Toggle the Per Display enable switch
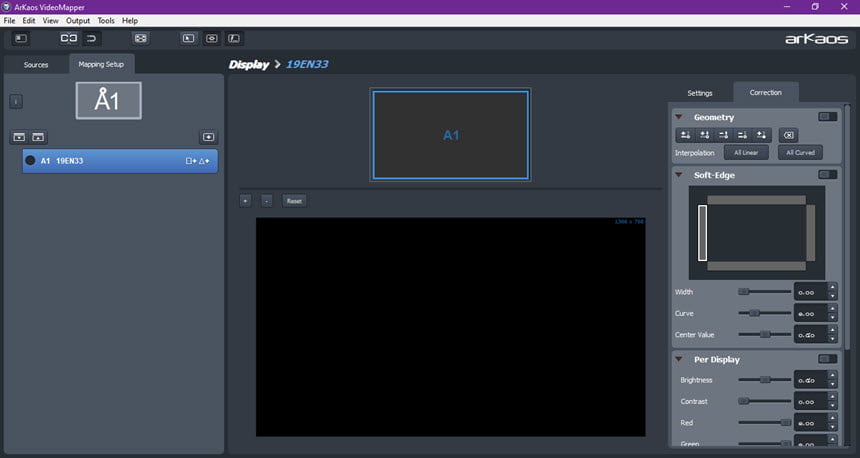The height and width of the screenshot is (458, 860). tap(828, 359)
